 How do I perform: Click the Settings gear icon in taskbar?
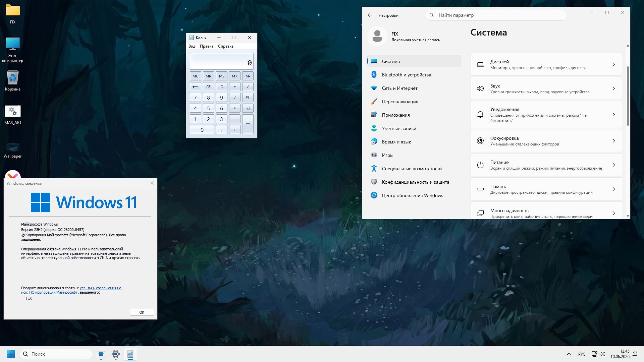pyautogui.click(x=116, y=354)
